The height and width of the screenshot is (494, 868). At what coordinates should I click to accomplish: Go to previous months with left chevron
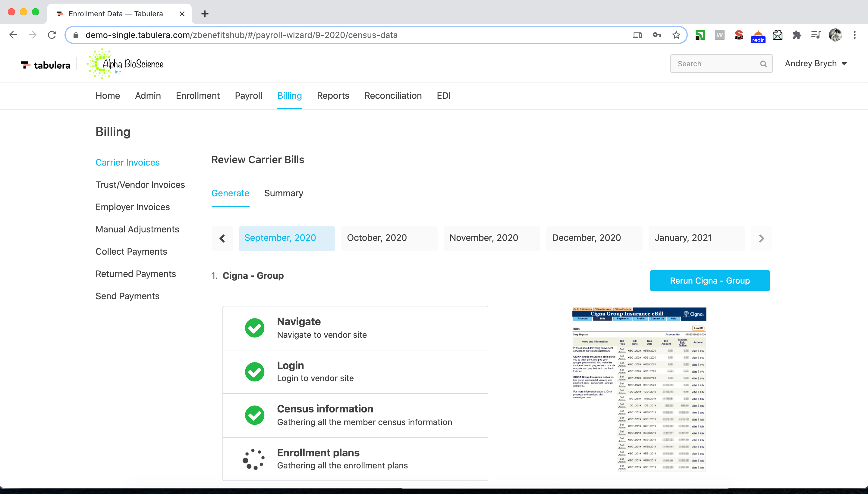pos(222,238)
